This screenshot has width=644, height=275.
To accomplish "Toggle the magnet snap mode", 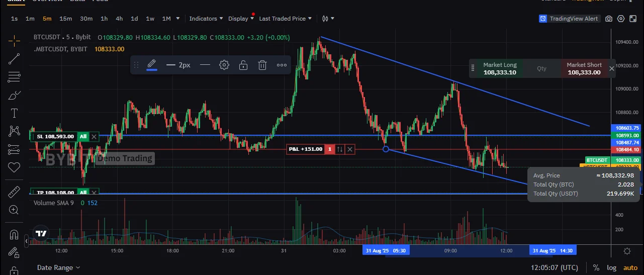I will [14, 234].
